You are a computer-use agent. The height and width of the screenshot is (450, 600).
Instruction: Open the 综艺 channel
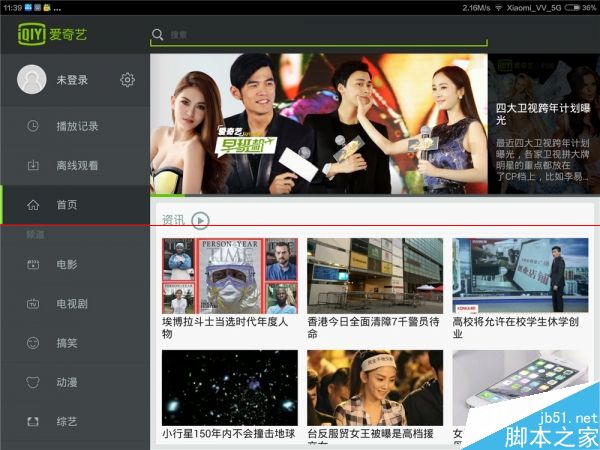75,422
